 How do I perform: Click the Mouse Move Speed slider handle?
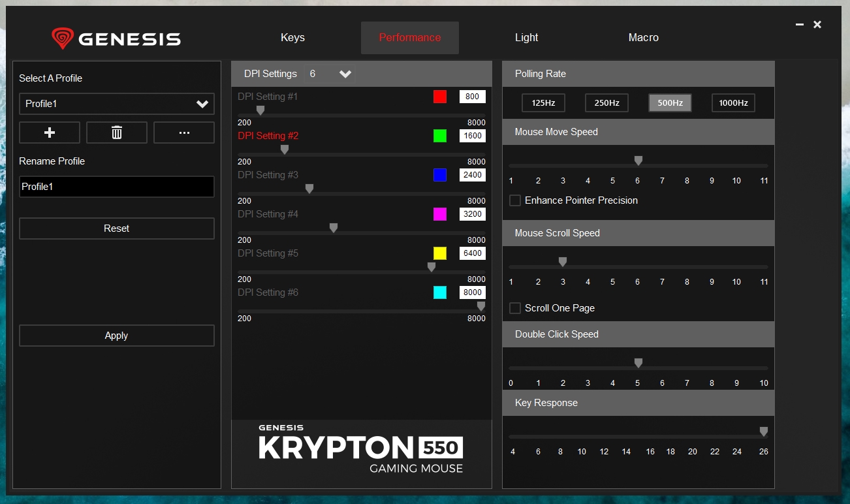(x=638, y=161)
